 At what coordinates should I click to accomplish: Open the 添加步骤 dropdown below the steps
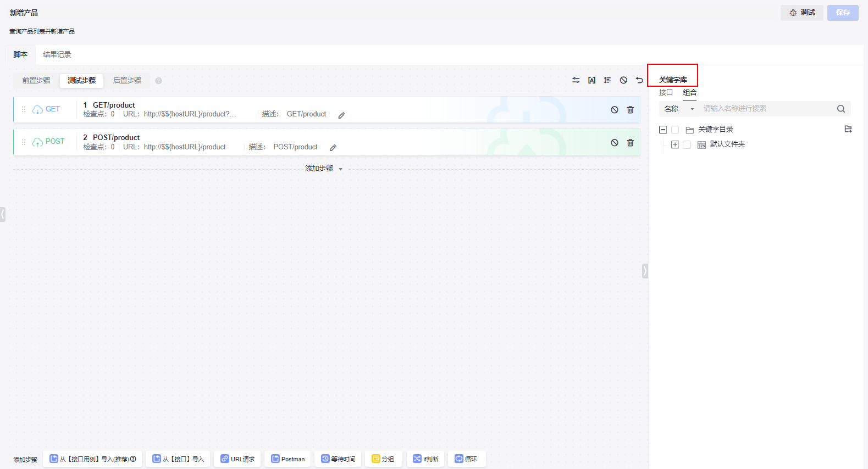coord(324,169)
